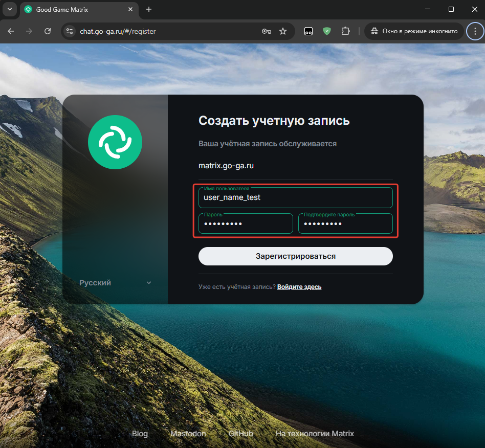Click the address bar URL chat.go-ga.ru

coord(118,31)
